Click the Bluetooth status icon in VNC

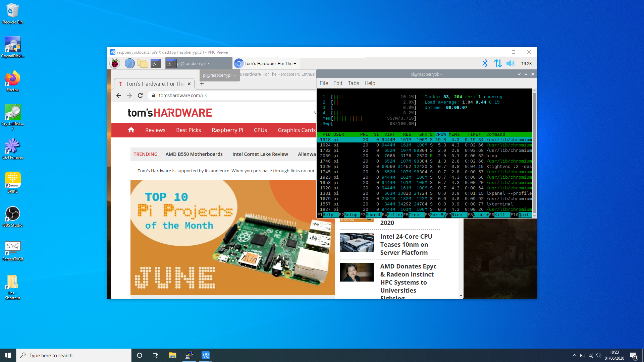[x=486, y=63]
